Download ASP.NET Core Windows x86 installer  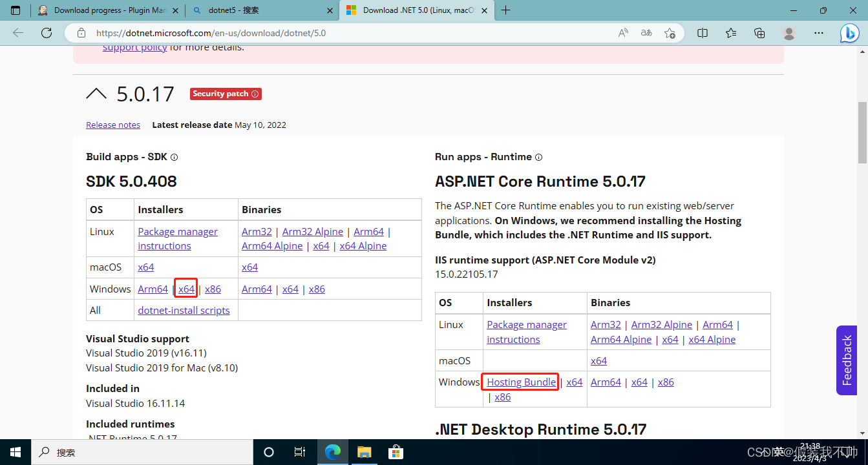click(x=502, y=397)
